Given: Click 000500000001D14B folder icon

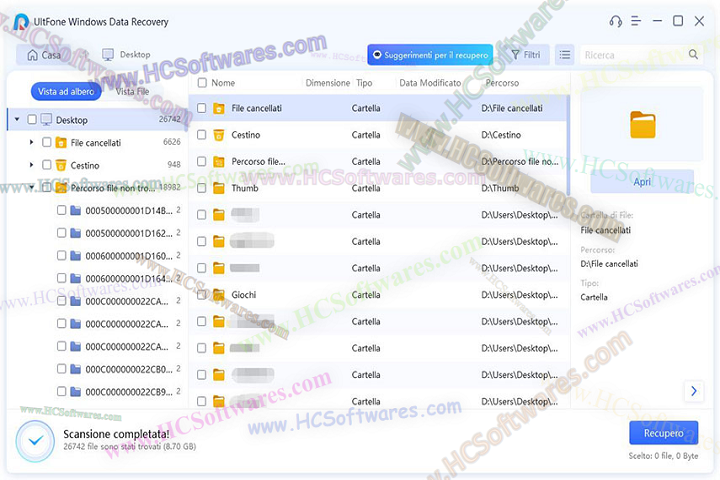Looking at the screenshot, I should pyautogui.click(x=76, y=210).
